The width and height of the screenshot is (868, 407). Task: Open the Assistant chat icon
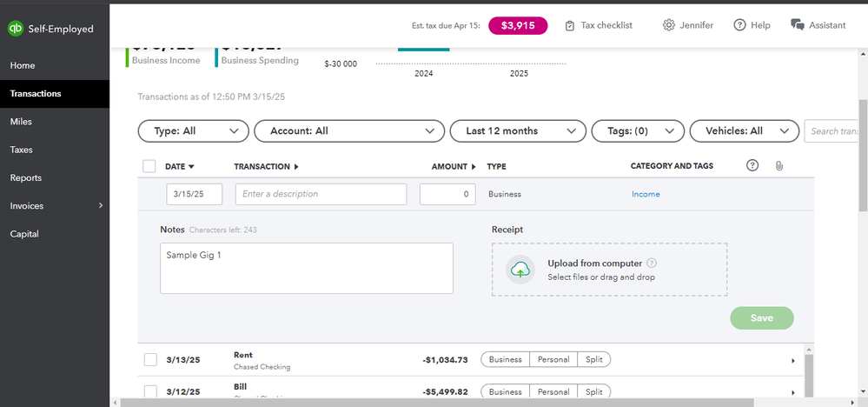(798, 25)
